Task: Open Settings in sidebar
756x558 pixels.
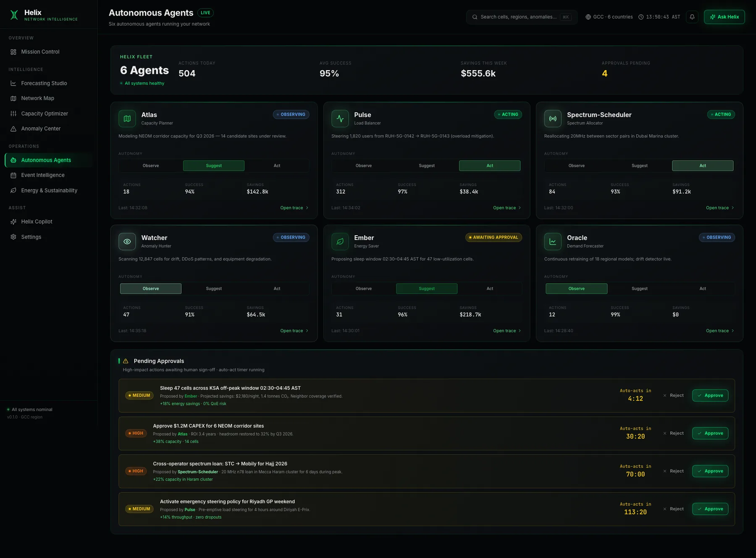Action: (x=49, y=237)
